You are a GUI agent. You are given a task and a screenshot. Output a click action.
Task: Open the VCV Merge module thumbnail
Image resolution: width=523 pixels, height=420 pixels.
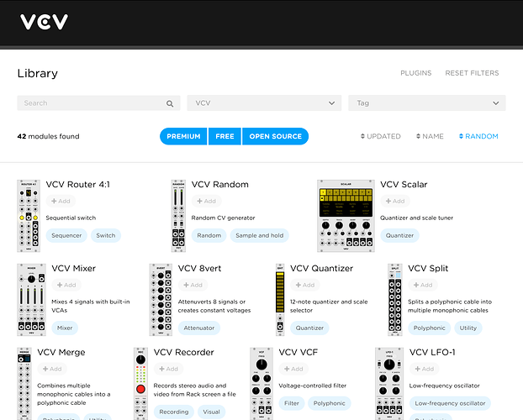24,384
